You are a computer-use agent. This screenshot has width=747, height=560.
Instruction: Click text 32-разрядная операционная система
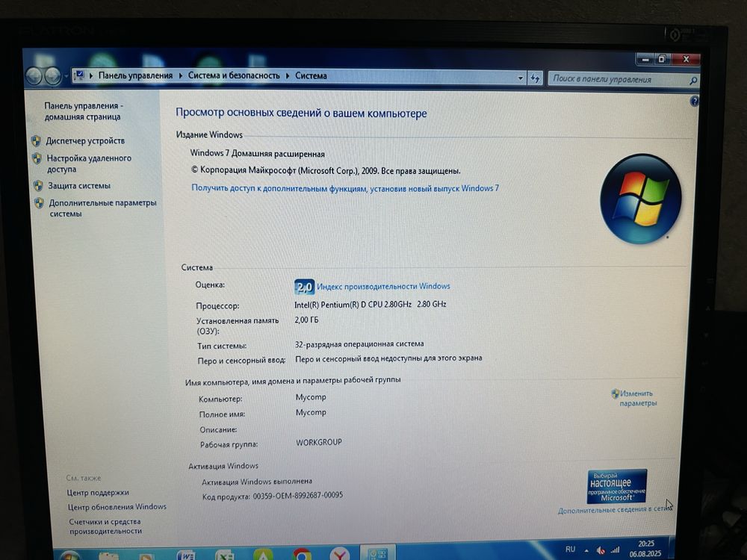tap(359, 343)
